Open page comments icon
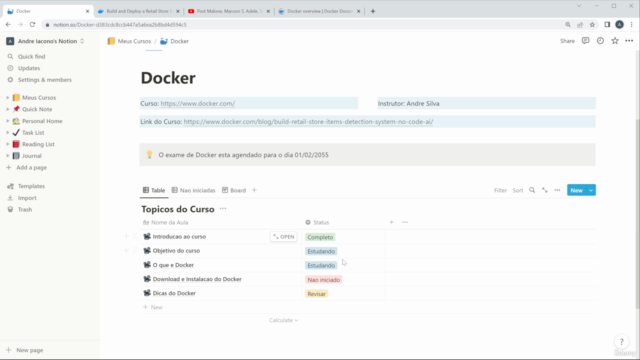Viewport: 640px width, 360px height. [x=585, y=41]
